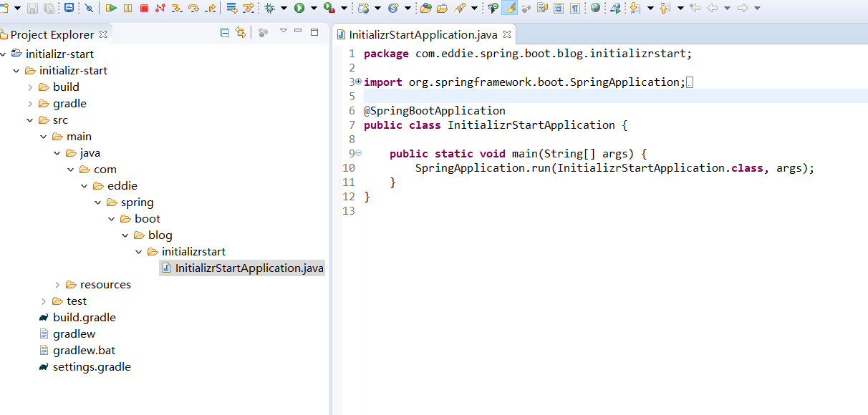Close the InitializrStartApplication.java editor tab
The width and height of the screenshot is (868, 415).
coord(506,34)
